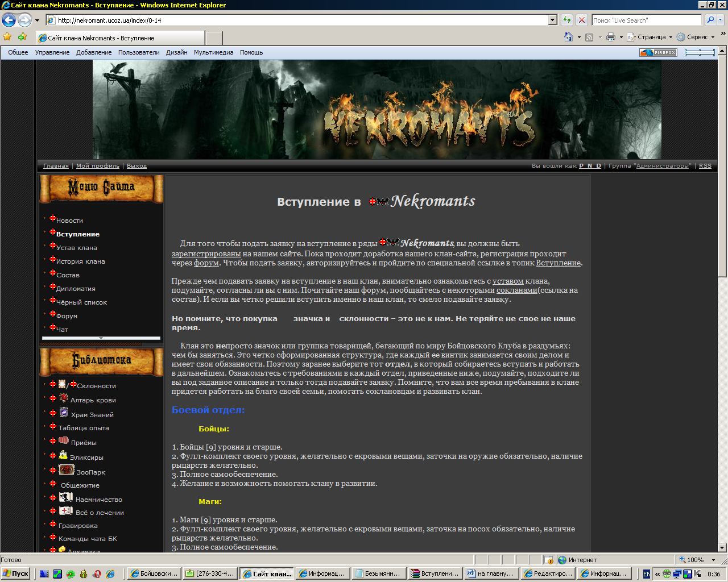The height and width of the screenshot is (582, 728).
Task: Expand the Home button dropdown arrow
Action: tap(579, 38)
